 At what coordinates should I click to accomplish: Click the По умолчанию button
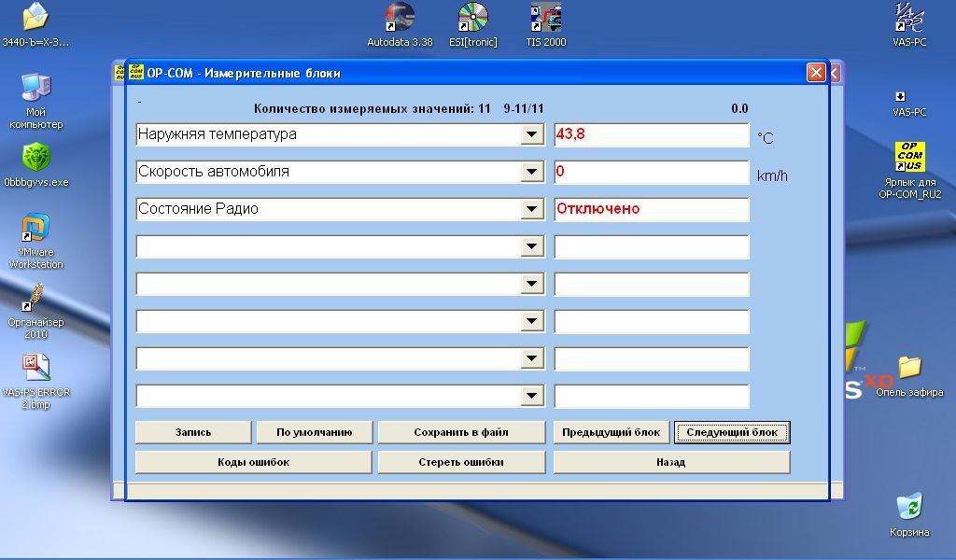click(314, 432)
